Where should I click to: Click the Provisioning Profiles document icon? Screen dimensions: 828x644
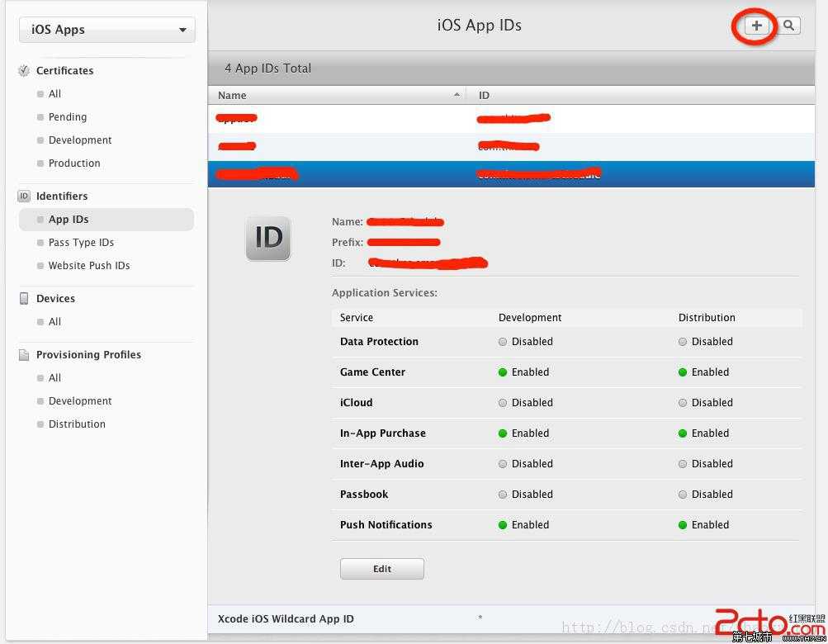(24, 354)
